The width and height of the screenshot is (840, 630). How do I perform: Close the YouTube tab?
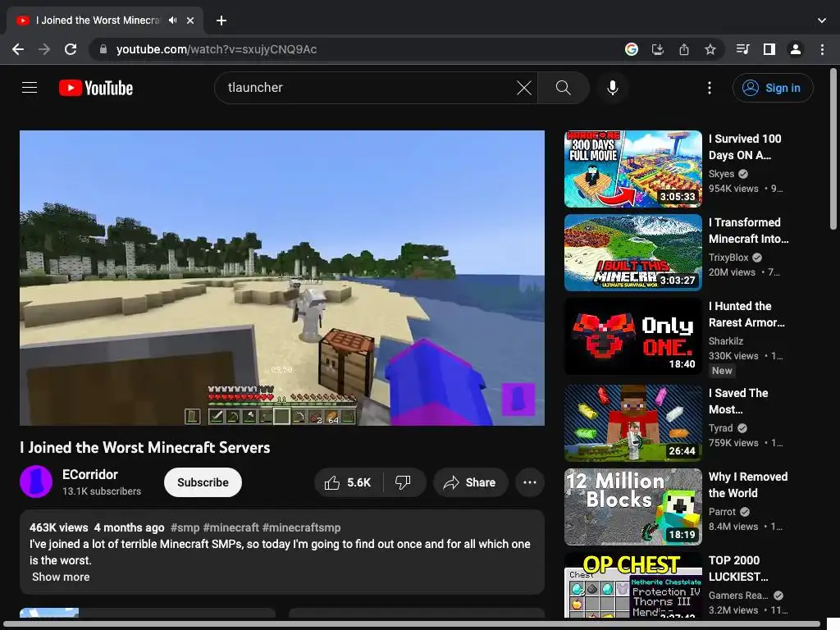point(190,21)
